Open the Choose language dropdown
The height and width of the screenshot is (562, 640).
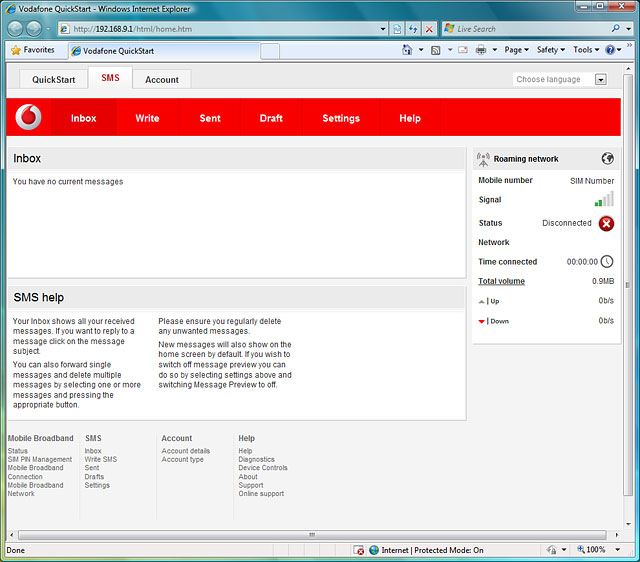click(x=600, y=80)
